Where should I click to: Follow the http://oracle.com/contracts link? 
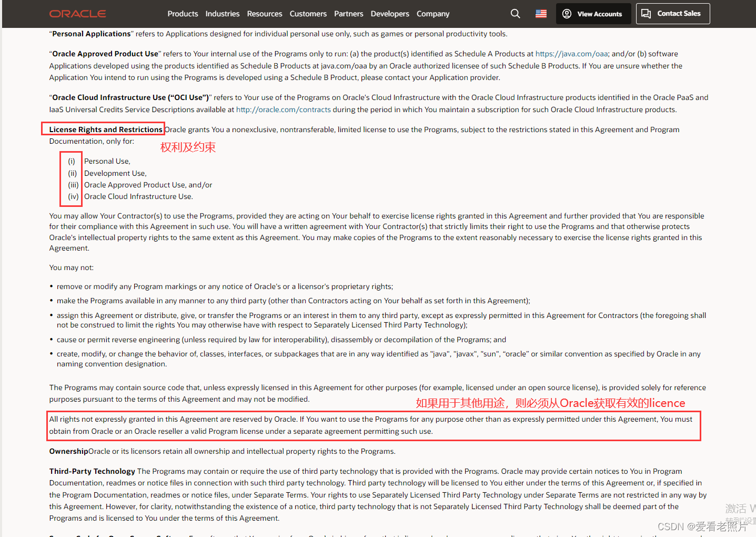pyautogui.click(x=284, y=110)
